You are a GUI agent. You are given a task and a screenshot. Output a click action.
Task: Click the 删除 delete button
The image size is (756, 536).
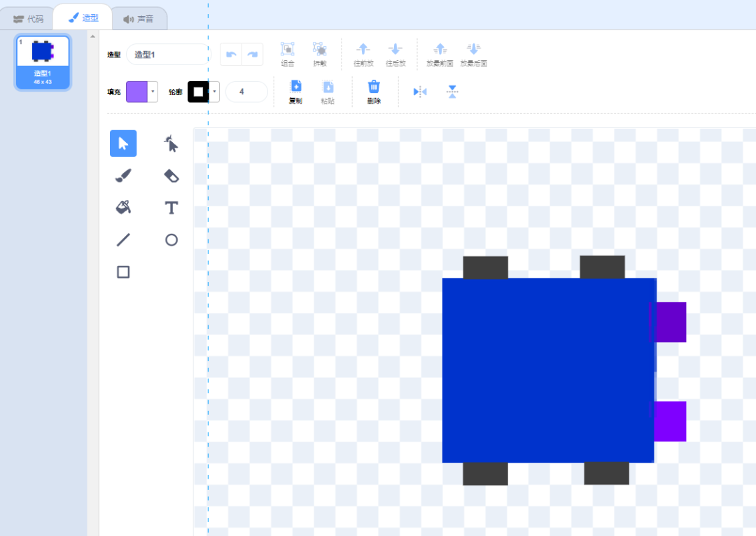[374, 92]
